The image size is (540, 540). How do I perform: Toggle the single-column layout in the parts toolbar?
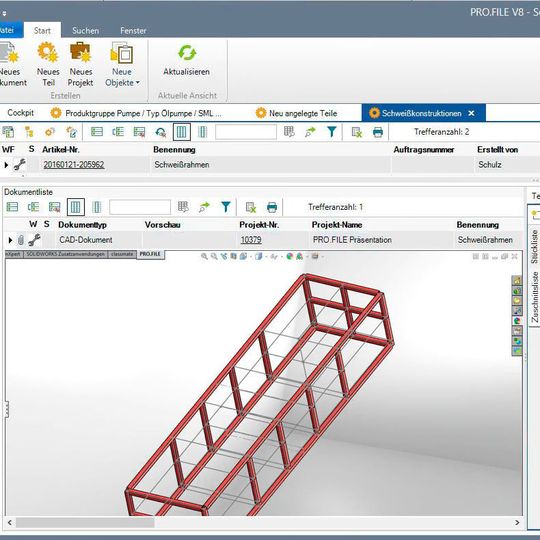[202, 132]
